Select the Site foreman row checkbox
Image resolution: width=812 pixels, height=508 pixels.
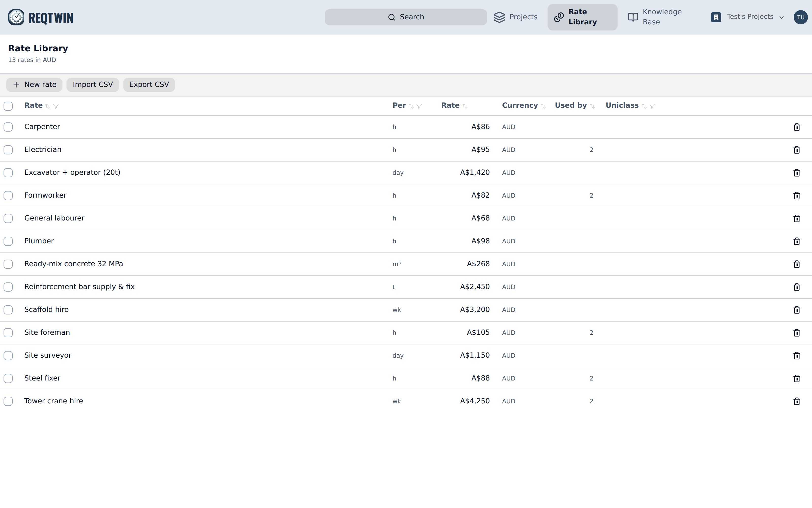point(8,333)
